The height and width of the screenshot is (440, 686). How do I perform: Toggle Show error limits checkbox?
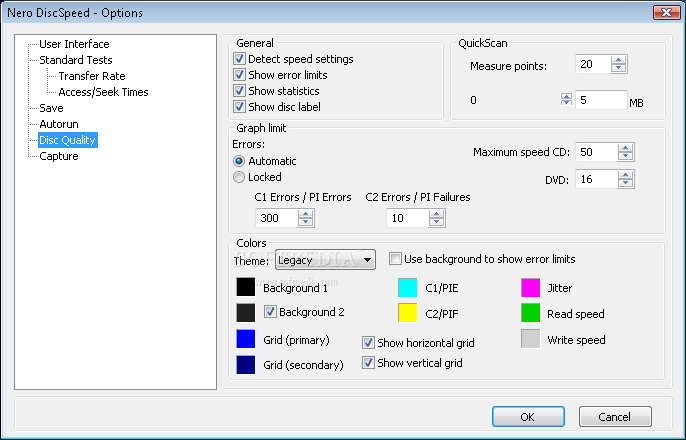tap(239, 75)
